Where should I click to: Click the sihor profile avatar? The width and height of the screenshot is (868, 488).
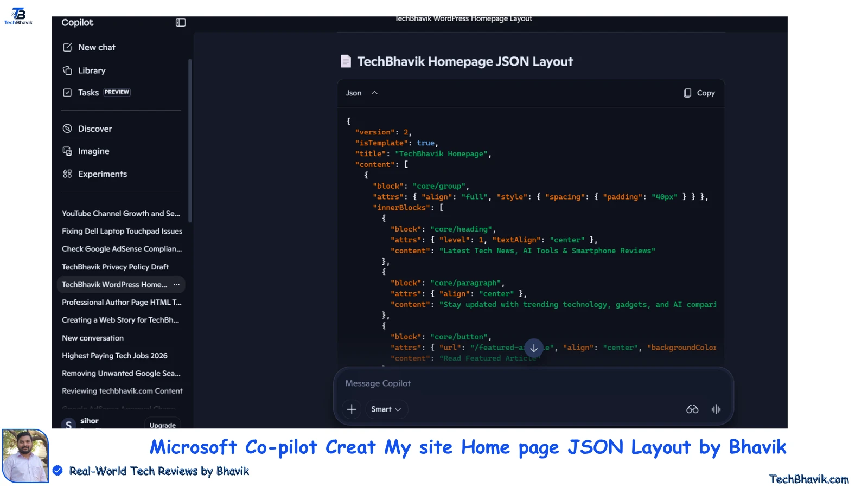point(68,424)
